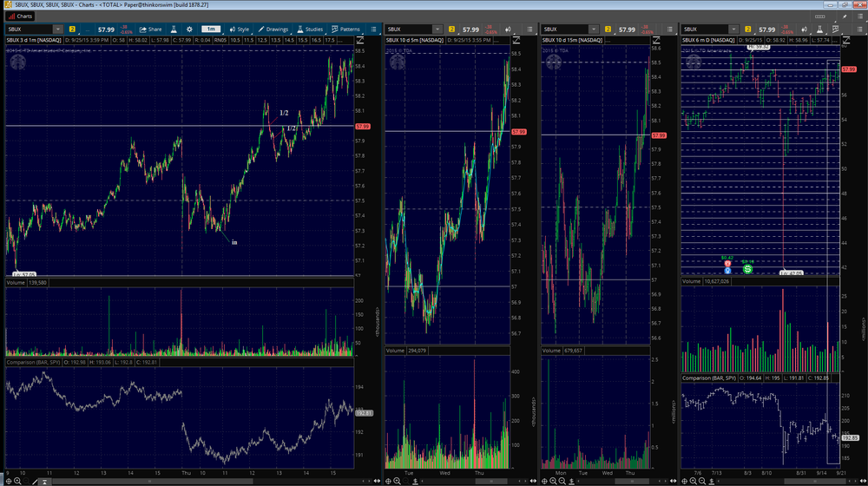The image size is (868, 486).
Task: Open the Studies menu
Action: point(310,30)
